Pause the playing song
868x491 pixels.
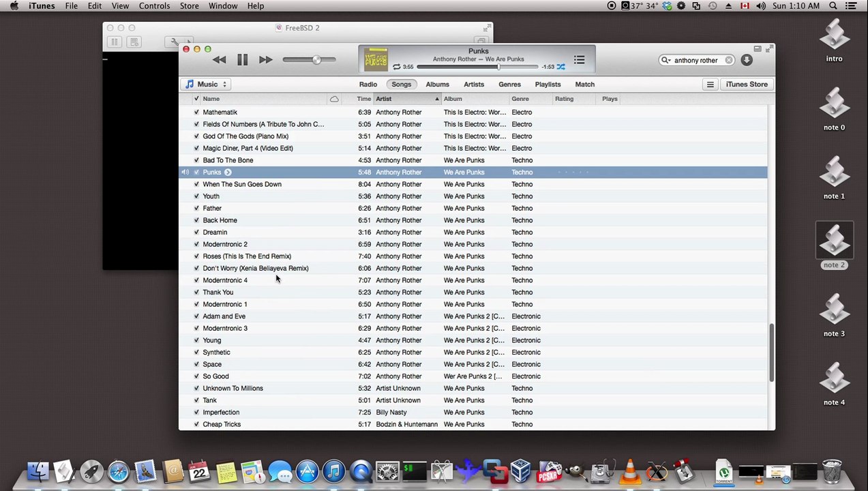click(x=242, y=60)
